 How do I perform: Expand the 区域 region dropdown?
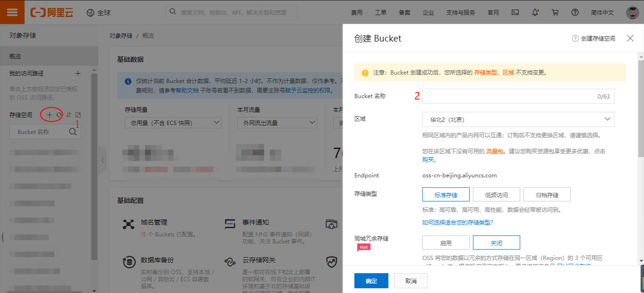pyautogui.click(x=518, y=119)
